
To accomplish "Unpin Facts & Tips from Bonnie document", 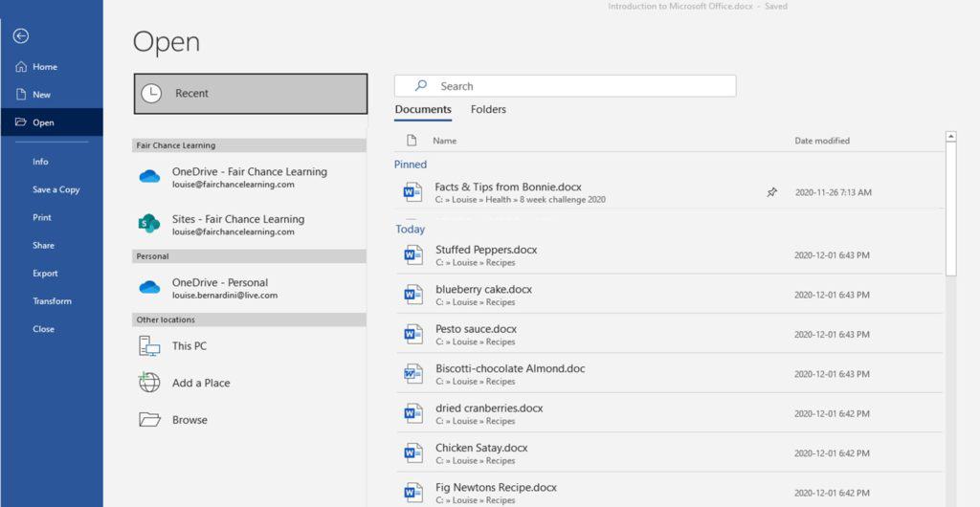I will [772, 192].
